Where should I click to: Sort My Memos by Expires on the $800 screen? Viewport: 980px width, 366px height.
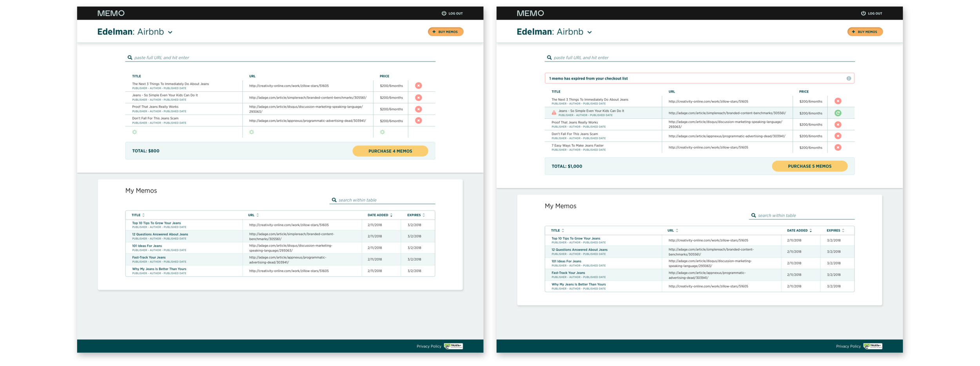424,215
